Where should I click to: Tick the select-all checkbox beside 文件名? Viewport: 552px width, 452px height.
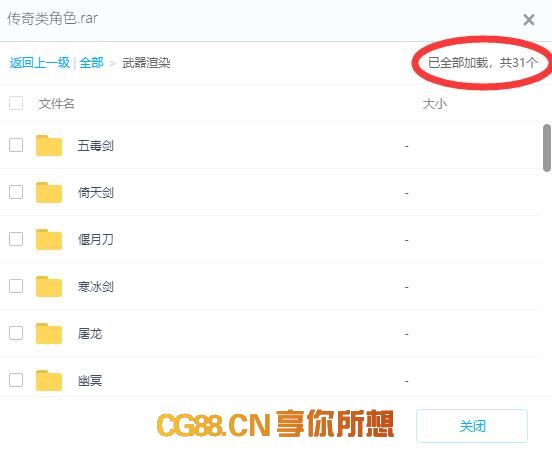tap(16, 103)
